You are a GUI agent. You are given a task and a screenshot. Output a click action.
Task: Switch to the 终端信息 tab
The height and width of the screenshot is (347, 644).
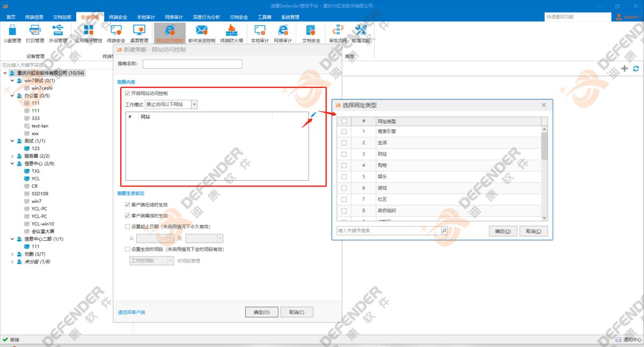coord(34,17)
